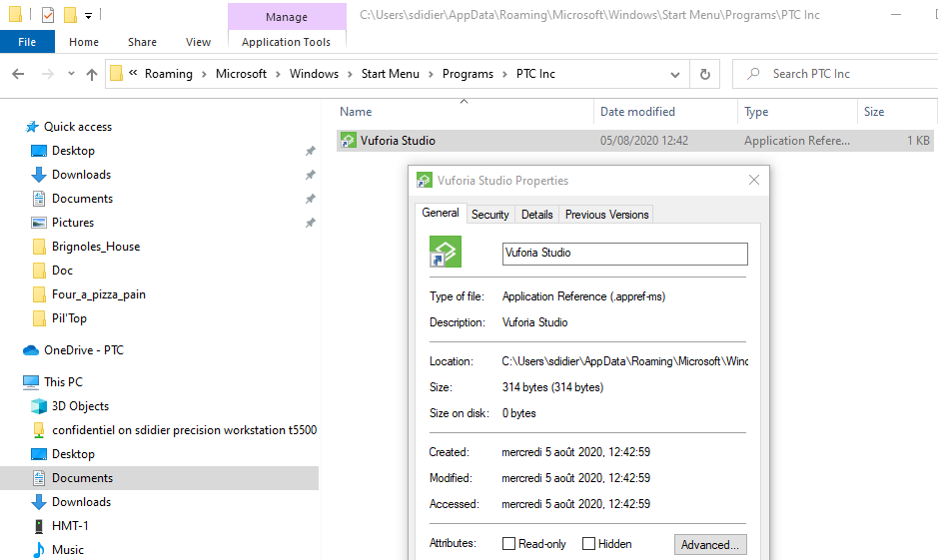Viewport: 938px width, 560px height.
Task: Open the HMT-1 device
Action: pyautogui.click(x=70, y=525)
